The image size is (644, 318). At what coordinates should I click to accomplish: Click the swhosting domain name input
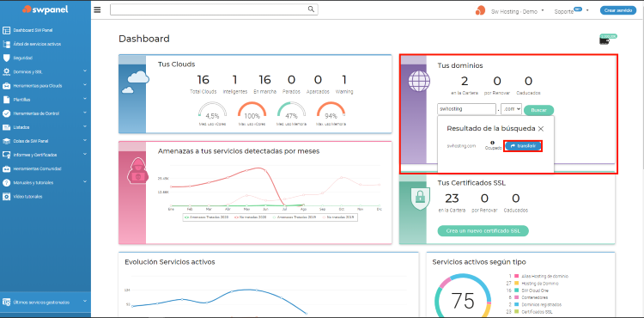coord(466,109)
